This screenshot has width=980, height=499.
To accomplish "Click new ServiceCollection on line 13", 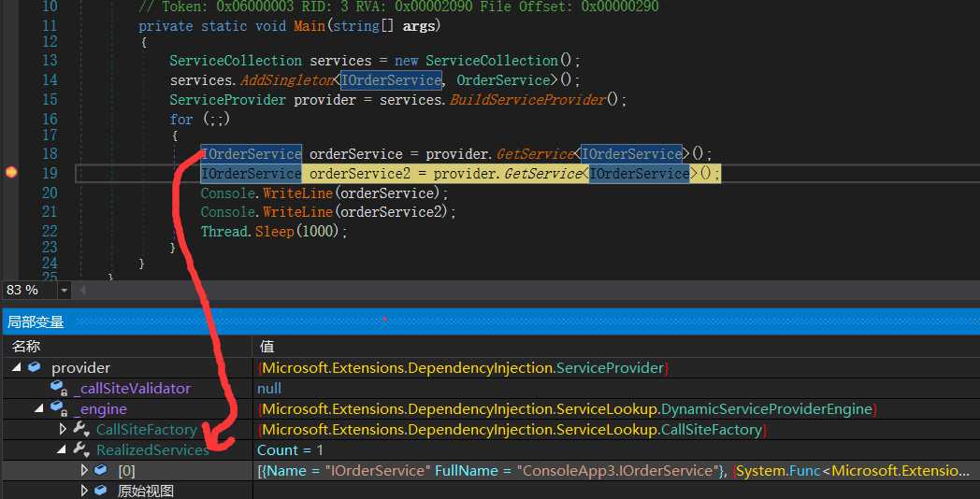I will click(476, 61).
